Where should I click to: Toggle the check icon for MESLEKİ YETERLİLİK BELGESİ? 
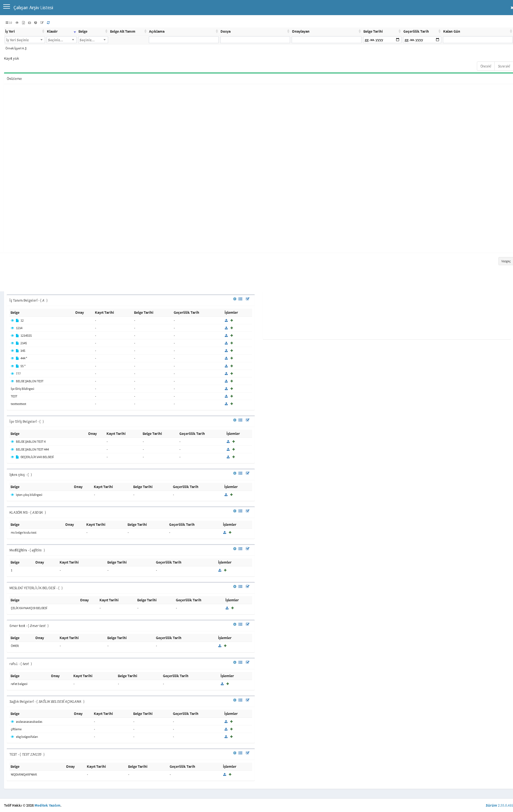coord(247,586)
